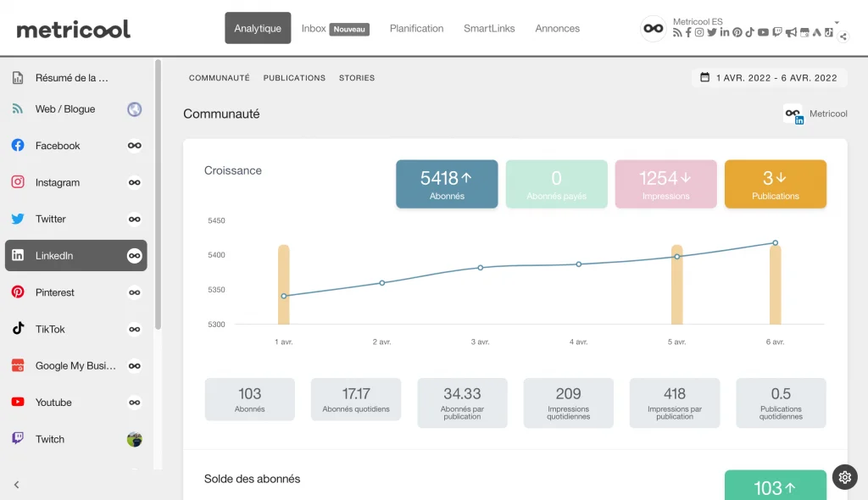Click the Facebook connection infinity badge
The image size is (868, 500).
coord(135,146)
